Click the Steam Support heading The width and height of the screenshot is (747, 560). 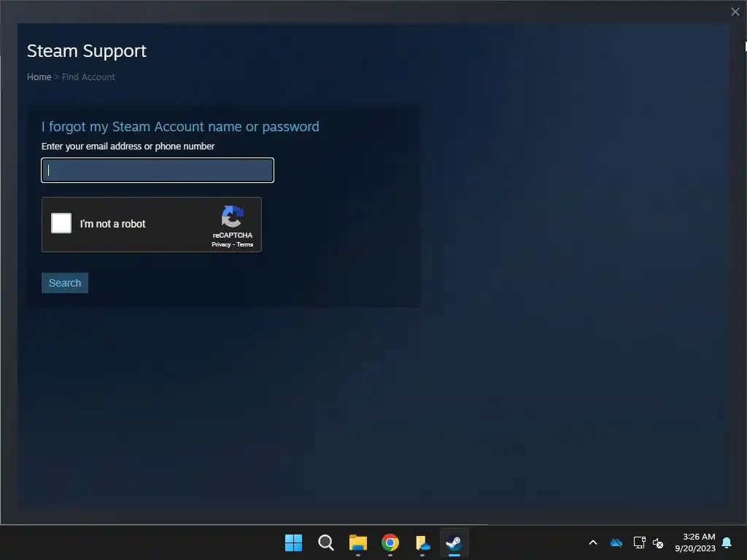click(x=87, y=51)
